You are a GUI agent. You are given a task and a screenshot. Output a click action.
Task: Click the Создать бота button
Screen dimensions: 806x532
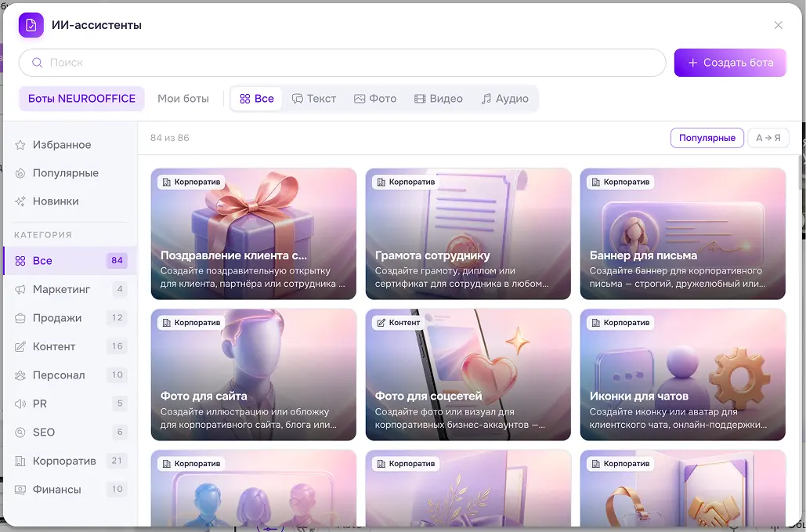[x=730, y=63]
